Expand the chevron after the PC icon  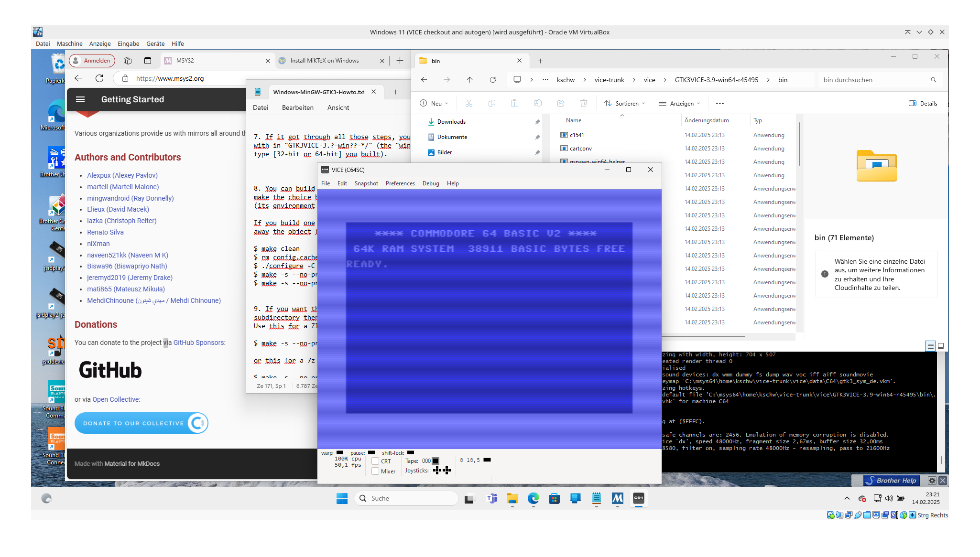[x=532, y=80]
